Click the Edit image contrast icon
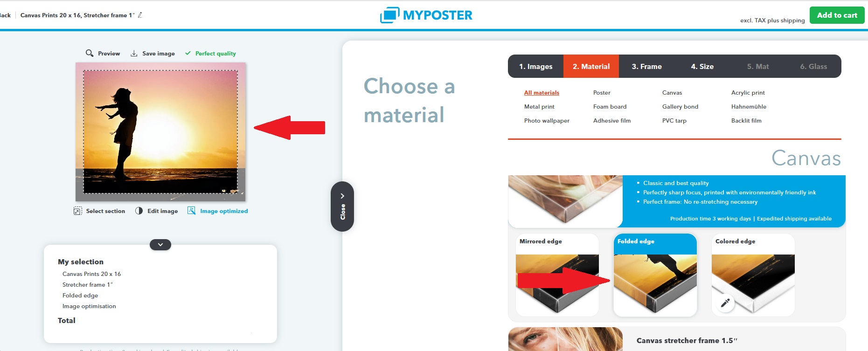Image resolution: width=868 pixels, height=351 pixels. [139, 211]
